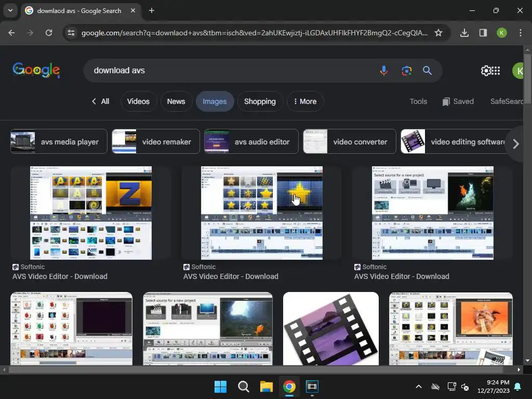Click the address bar URL

point(255,33)
